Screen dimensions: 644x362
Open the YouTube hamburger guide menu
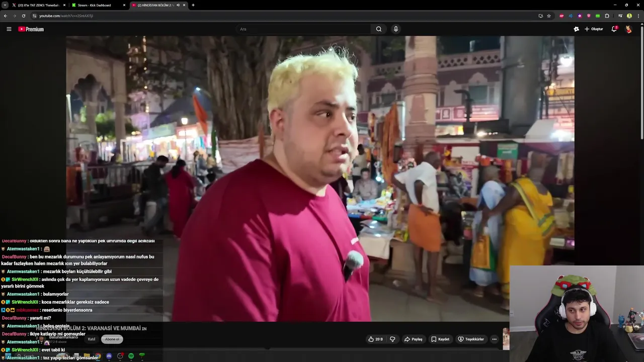(9, 29)
